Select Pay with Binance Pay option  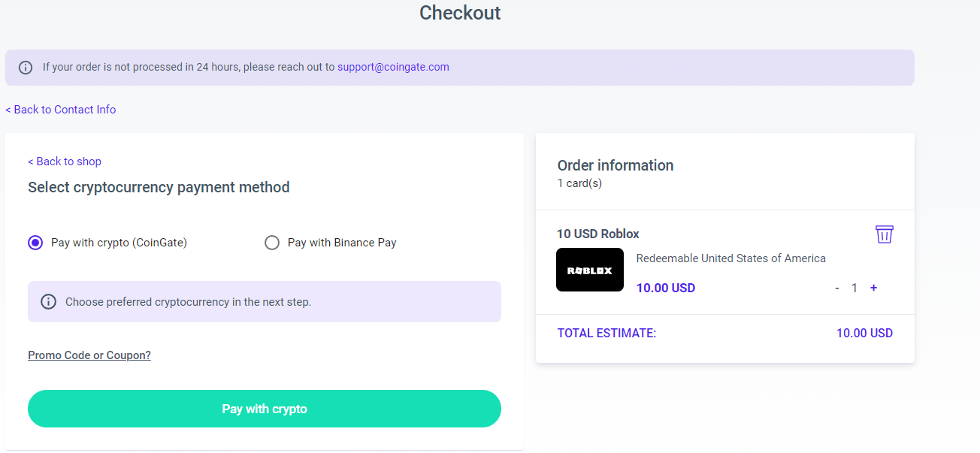click(272, 243)
